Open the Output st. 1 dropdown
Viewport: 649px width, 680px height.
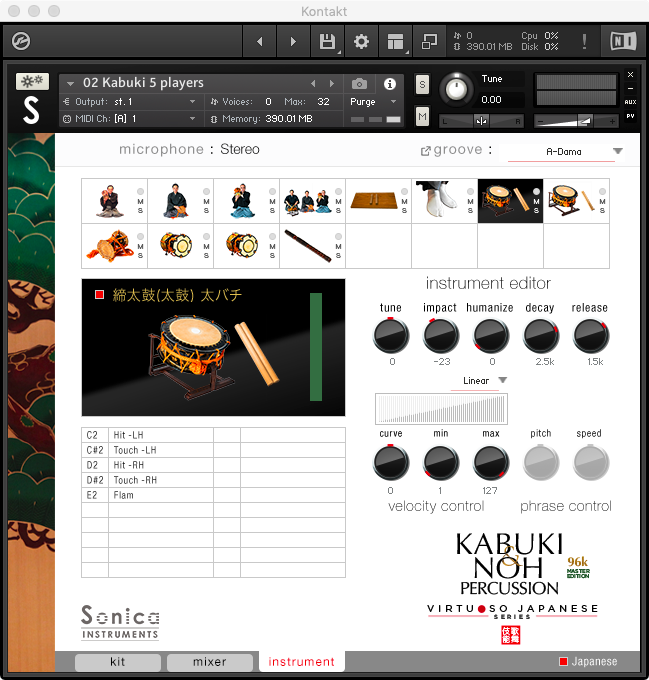click(x=129, y=102)
